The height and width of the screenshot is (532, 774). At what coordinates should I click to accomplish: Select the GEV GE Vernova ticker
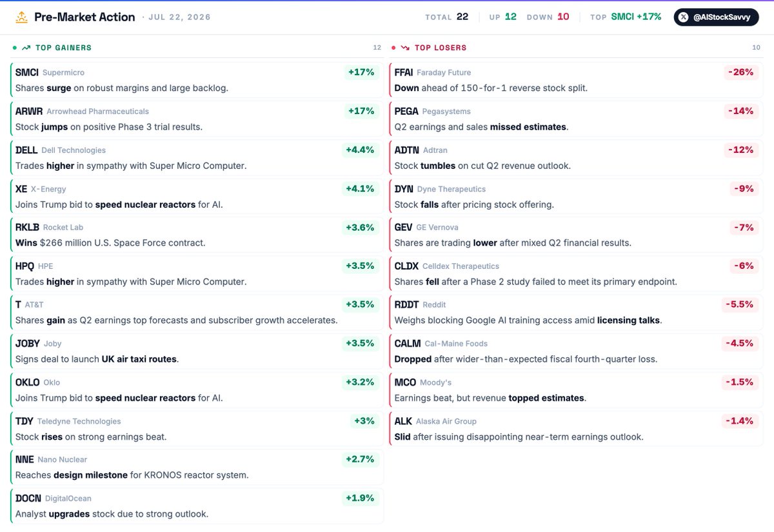[x=404, y=227]
